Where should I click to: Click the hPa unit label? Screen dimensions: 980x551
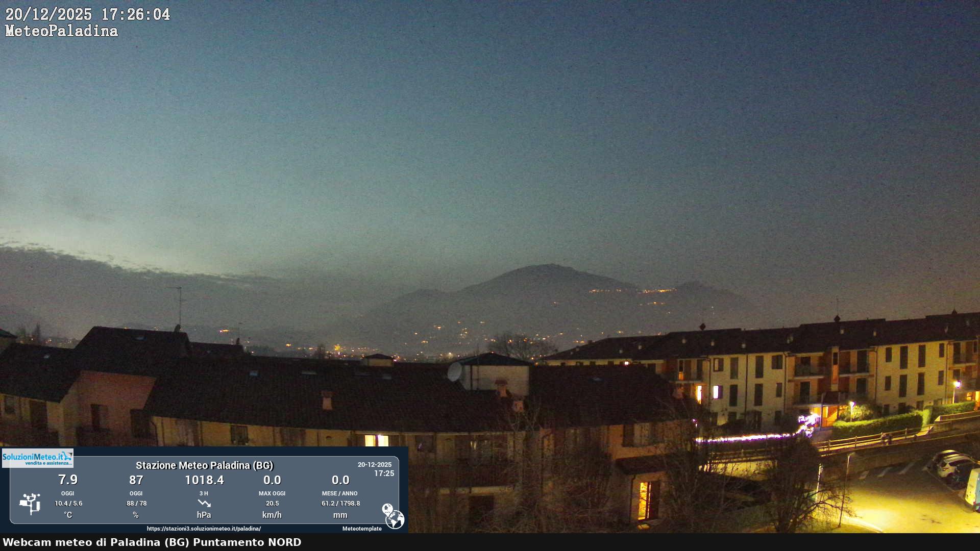pyautogui.click(x=204, y=515)
